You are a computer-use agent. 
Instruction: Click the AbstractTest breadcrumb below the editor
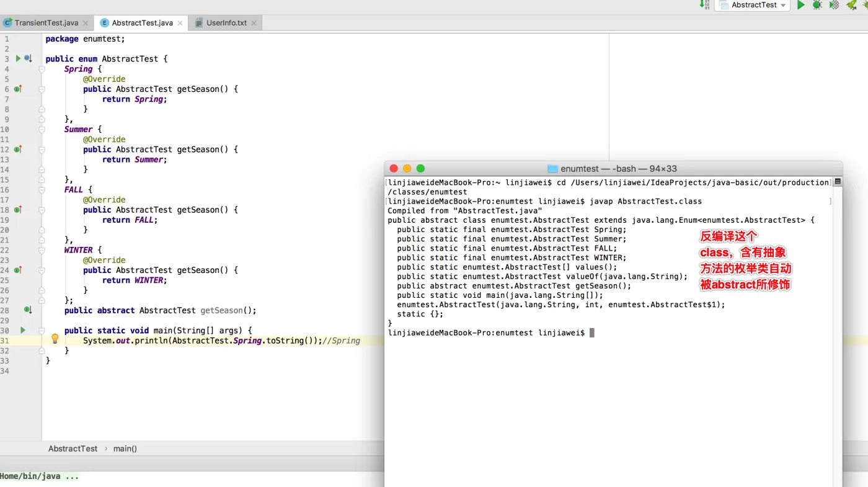(73, 449)
